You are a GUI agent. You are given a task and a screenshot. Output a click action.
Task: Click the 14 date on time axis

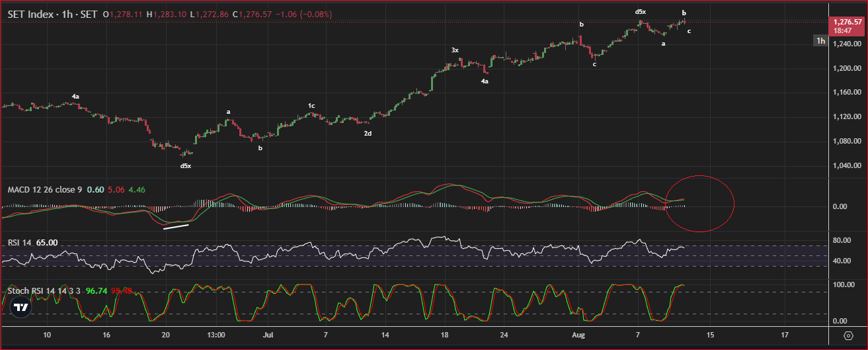point(385,335)
